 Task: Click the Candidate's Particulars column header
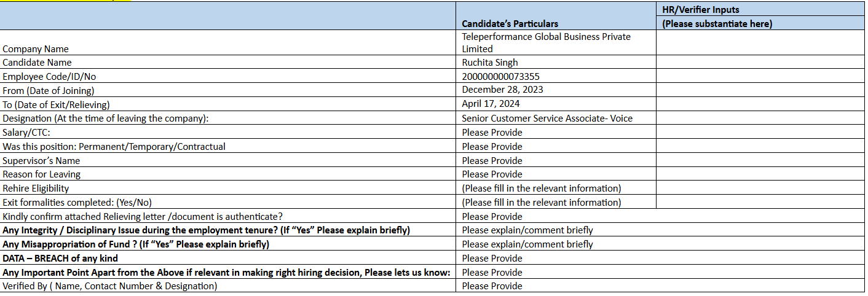(510, 23)
